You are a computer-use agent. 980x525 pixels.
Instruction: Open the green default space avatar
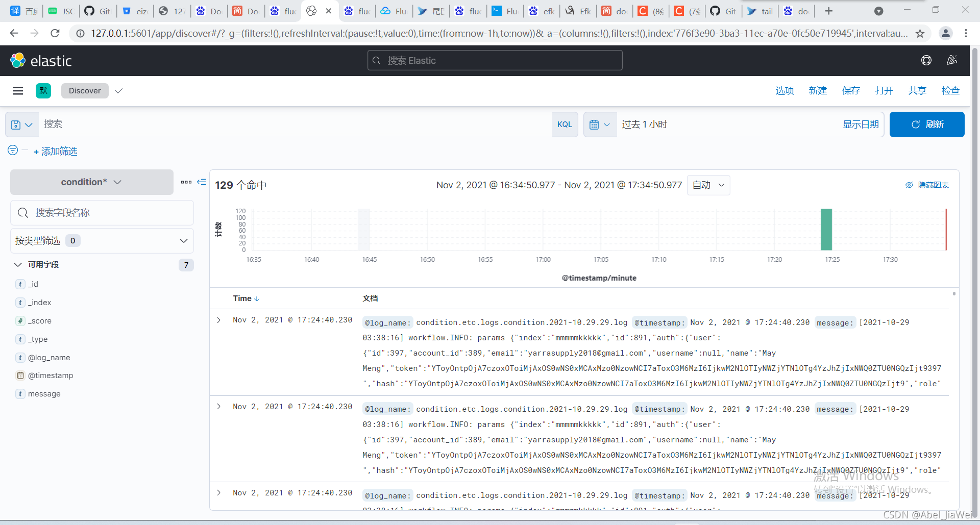(x=43, y=91)
